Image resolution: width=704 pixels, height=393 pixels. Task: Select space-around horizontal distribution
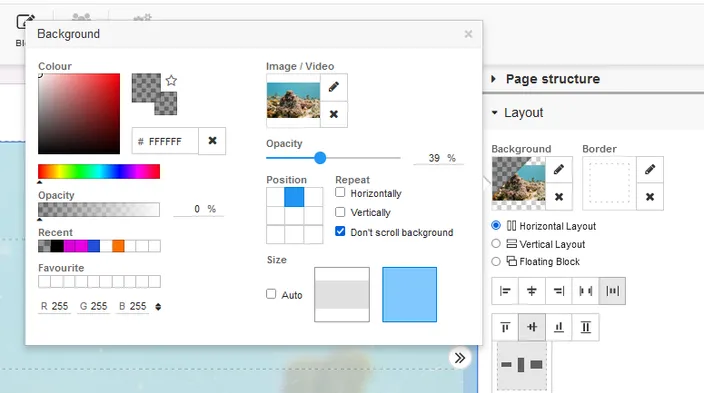pyautogui.click(x=612, y=291)
